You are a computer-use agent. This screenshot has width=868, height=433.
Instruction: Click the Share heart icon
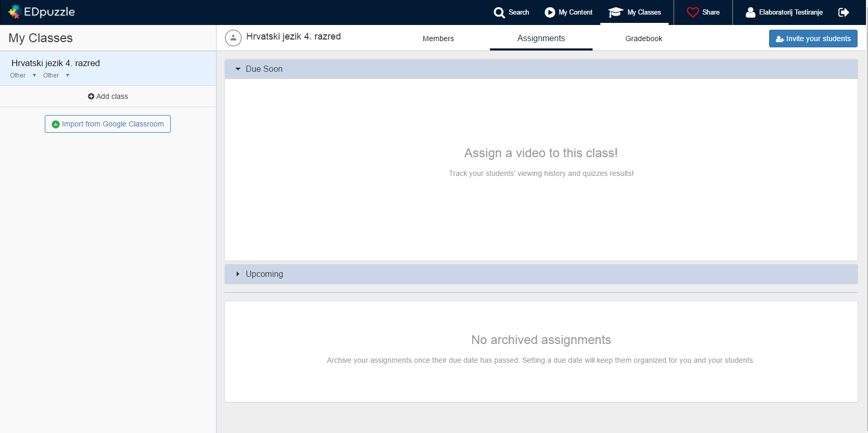[x=693, y=12]
